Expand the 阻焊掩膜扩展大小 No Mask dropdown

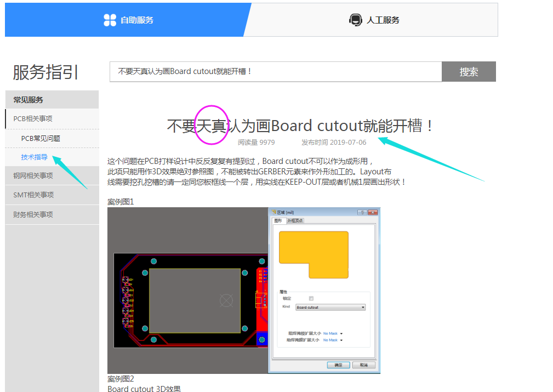(341, 333)
